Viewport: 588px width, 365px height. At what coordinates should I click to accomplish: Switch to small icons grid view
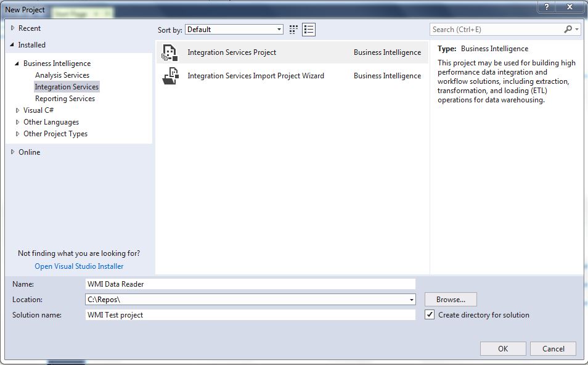coord(293,30)
